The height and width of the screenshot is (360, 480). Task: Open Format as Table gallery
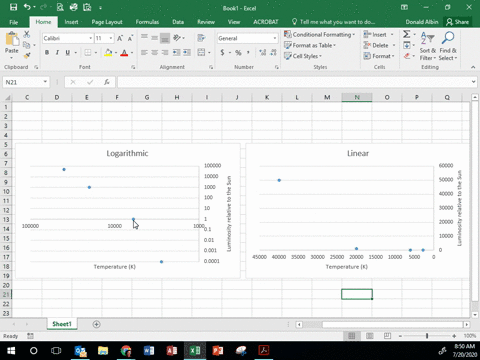tap(310, 45)
